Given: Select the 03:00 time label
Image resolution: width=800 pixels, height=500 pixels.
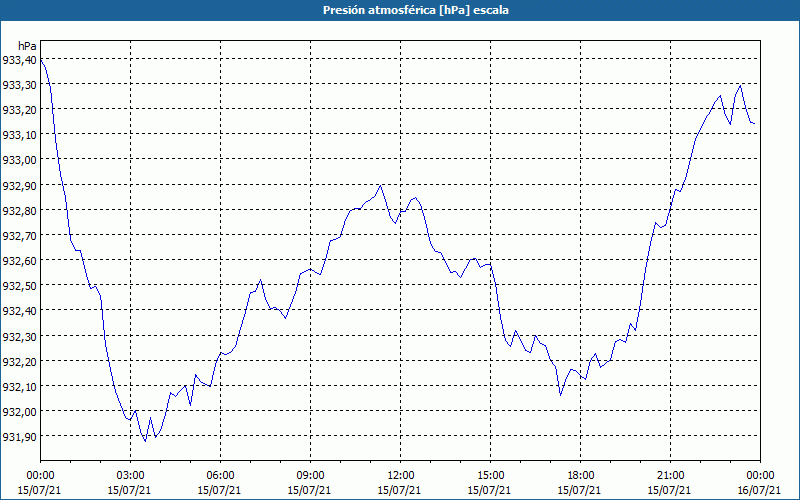Looking at the screenshot, I should (130, 476).
